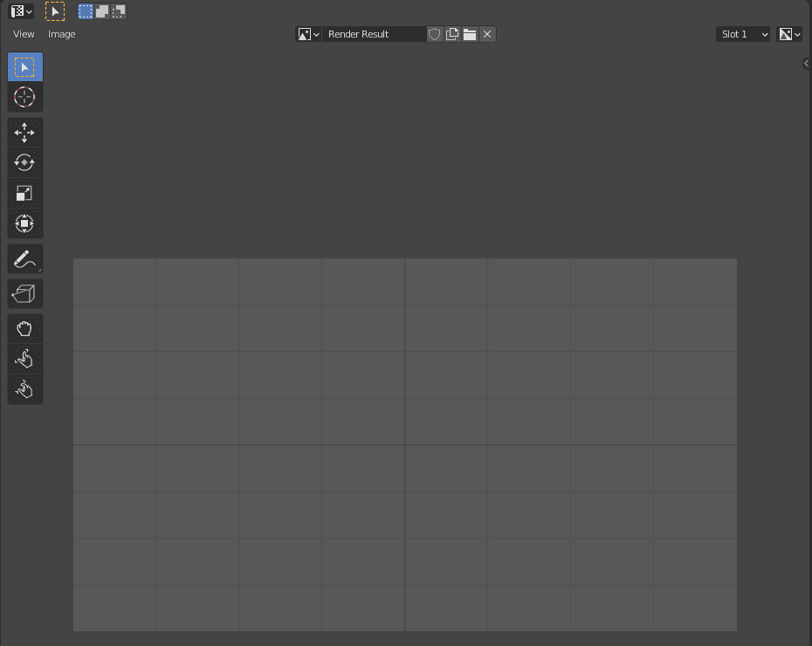Unlink the Render Result image

pyautogui.click(x=486, y=34)
